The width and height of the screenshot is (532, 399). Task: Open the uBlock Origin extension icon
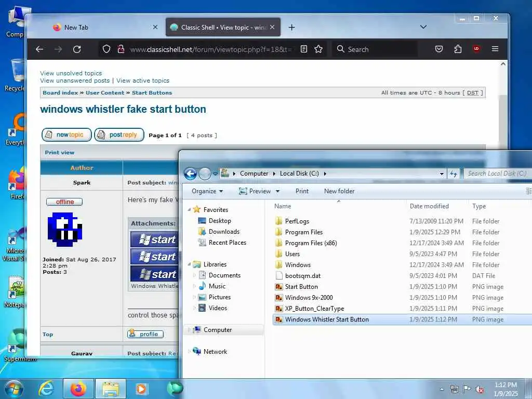pos(476,49)
